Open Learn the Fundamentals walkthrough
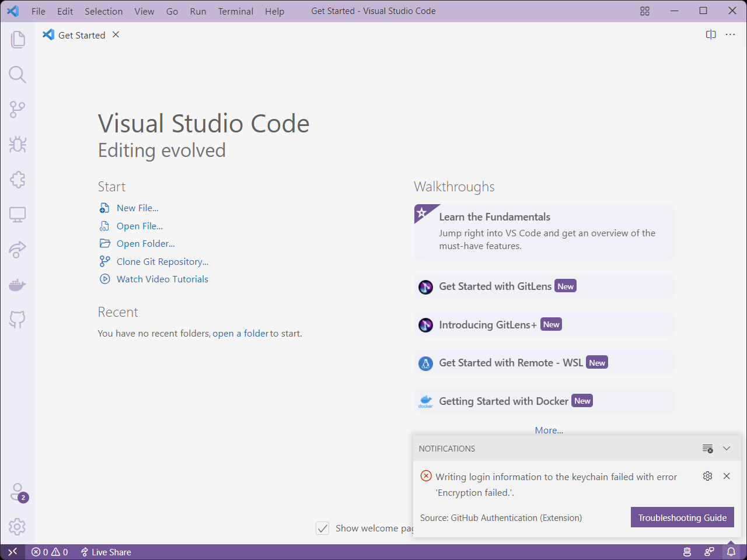This screenshot has width=747, height=560. point(544,232)
